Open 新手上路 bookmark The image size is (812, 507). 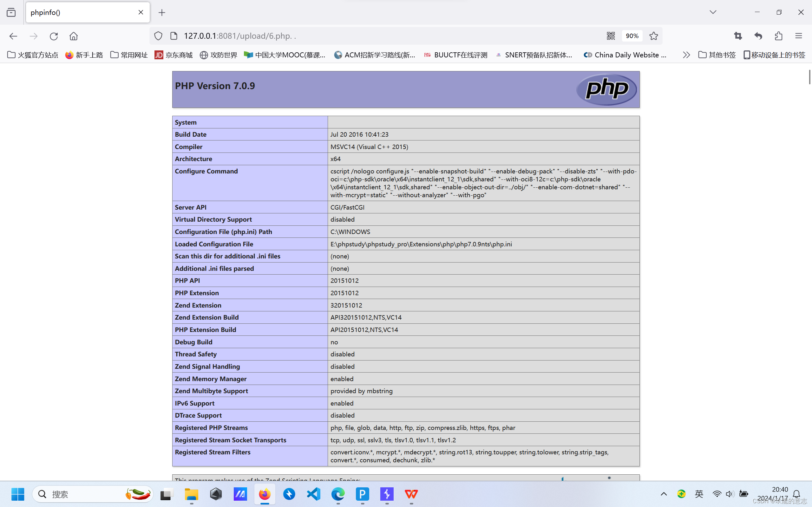(x=84, y=55)
